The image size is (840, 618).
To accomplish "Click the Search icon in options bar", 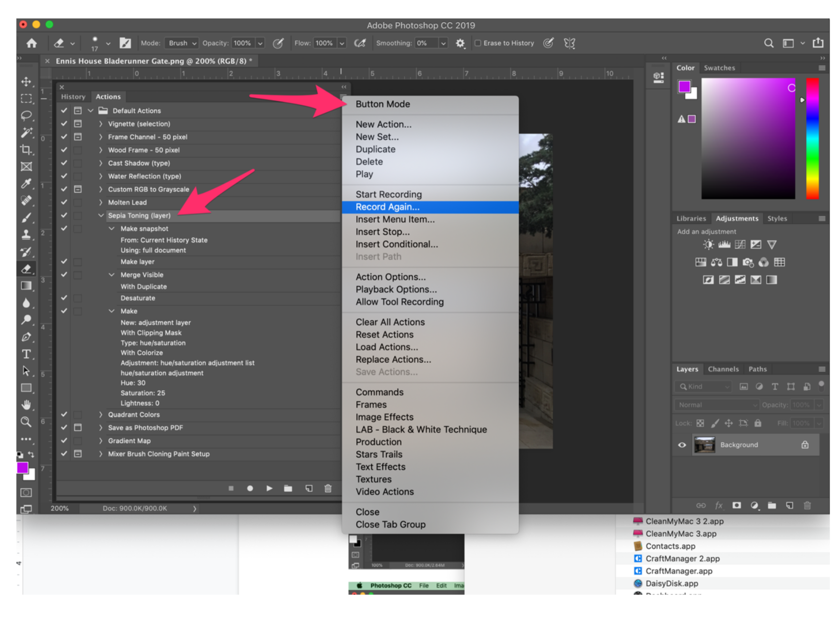I will (x=768, y=43).
